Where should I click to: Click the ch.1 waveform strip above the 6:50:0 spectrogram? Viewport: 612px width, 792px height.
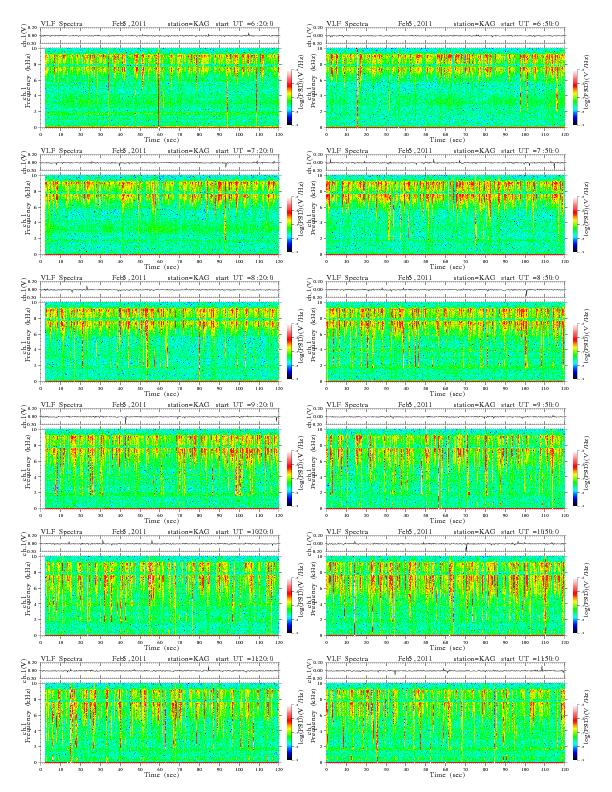click(445, 36)
